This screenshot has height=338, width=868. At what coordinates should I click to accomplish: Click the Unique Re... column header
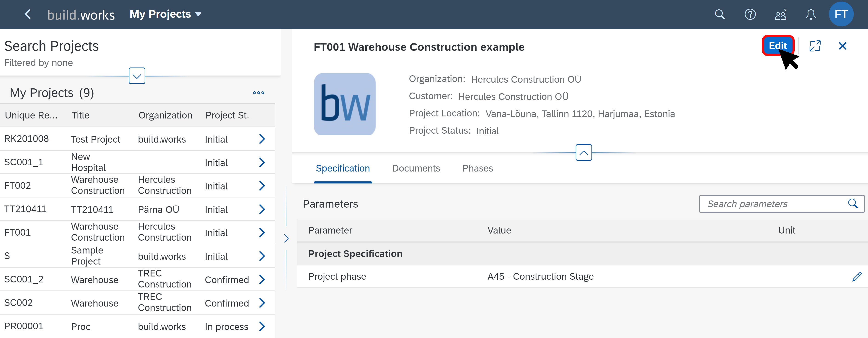[x=31, y=115]
